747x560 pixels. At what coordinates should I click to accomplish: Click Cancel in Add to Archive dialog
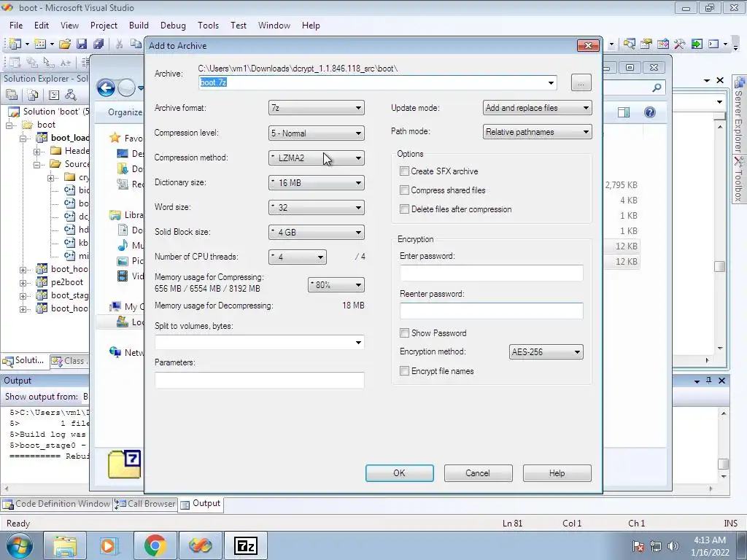(x=478, y=472)
